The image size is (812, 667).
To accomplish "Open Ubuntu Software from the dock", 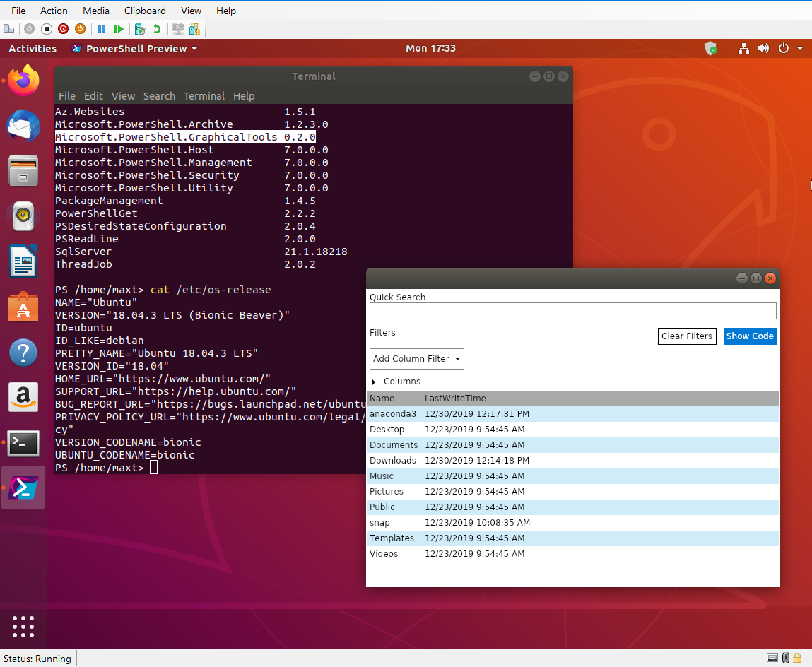I will [x=23, y=307].
